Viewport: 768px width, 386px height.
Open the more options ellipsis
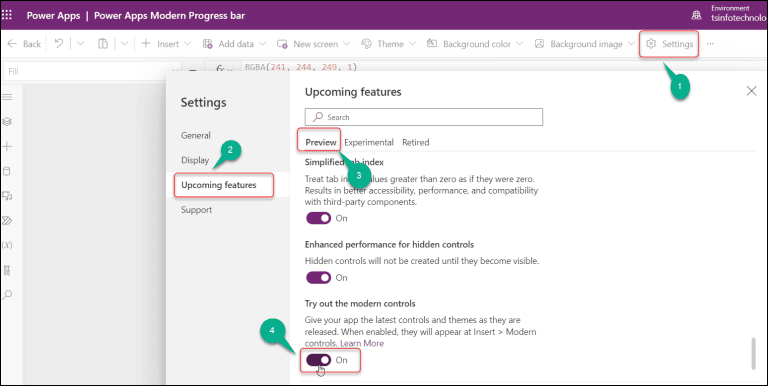tap(710, 44)
